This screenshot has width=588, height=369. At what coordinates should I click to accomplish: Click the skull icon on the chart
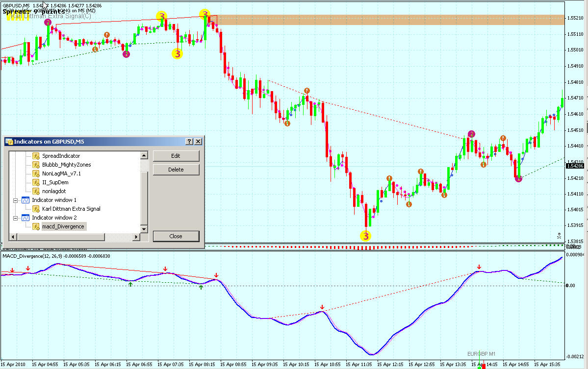[x=559, y=236]
